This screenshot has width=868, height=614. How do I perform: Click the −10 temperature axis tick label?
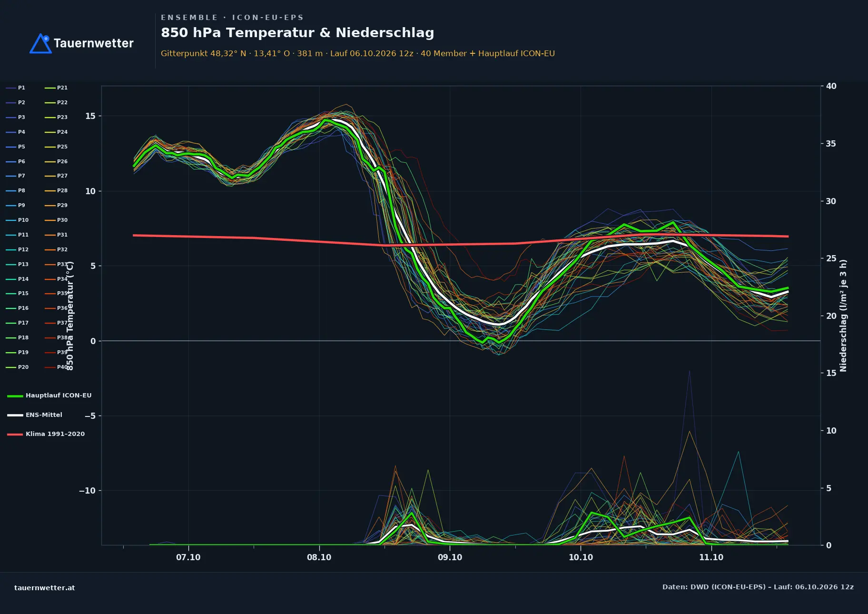click(x=88, y=491)
